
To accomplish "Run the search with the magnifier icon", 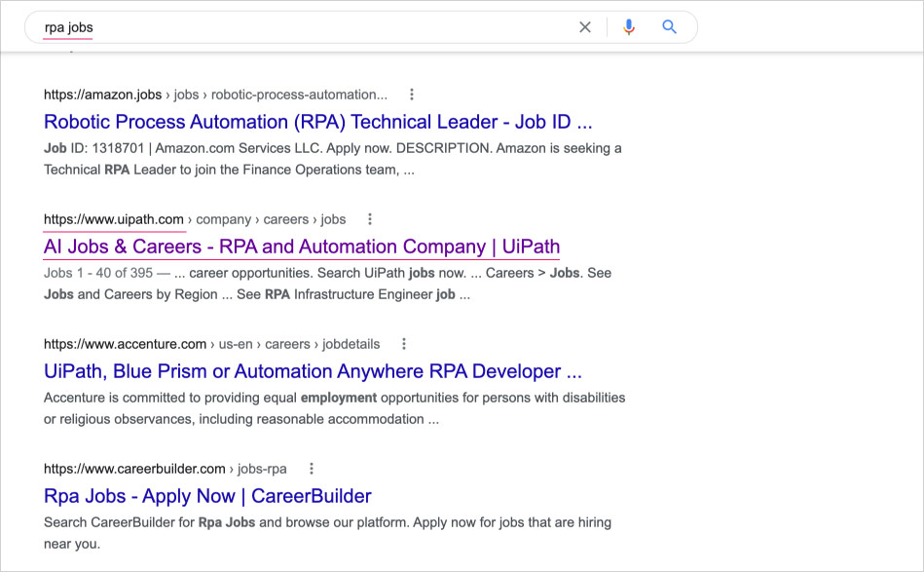I will [x=669, y=27].
